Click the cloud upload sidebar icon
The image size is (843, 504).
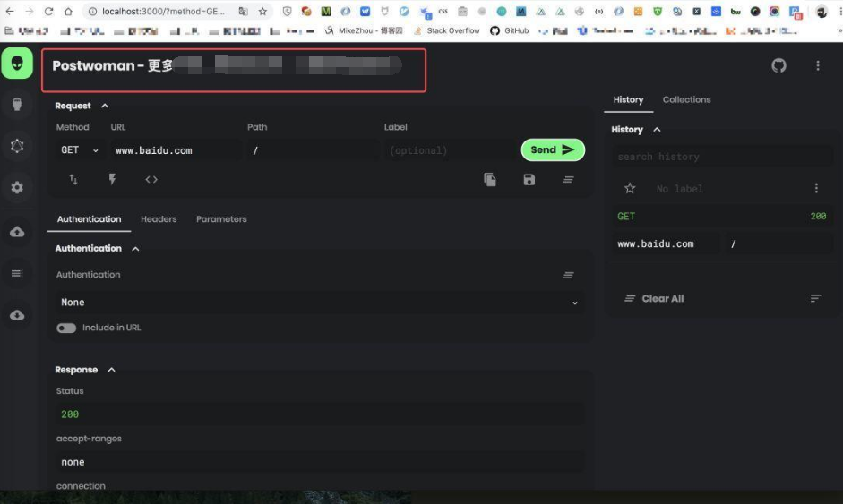(x=17, y=232)
